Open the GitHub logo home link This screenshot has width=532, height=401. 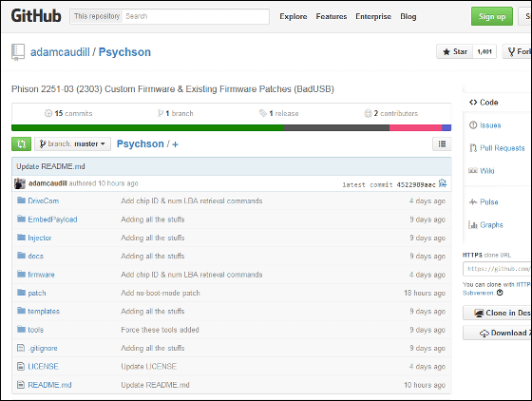(x=36, y=16)
